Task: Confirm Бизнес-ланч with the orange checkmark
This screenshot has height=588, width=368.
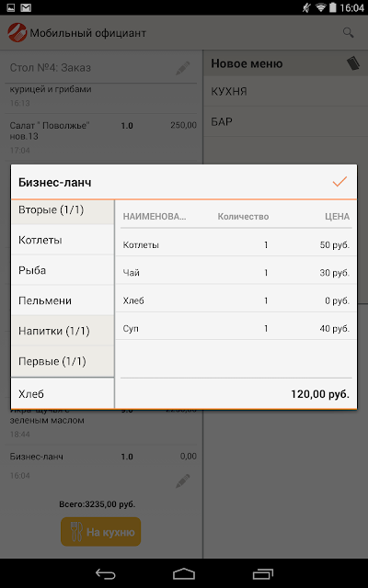Action: pos(339,182)
